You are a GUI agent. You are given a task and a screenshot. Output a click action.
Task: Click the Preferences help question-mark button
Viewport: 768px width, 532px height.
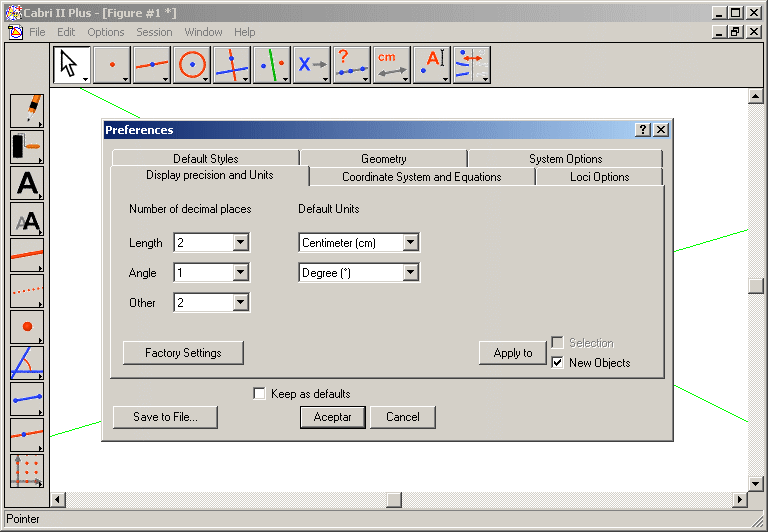pos(643,130)
